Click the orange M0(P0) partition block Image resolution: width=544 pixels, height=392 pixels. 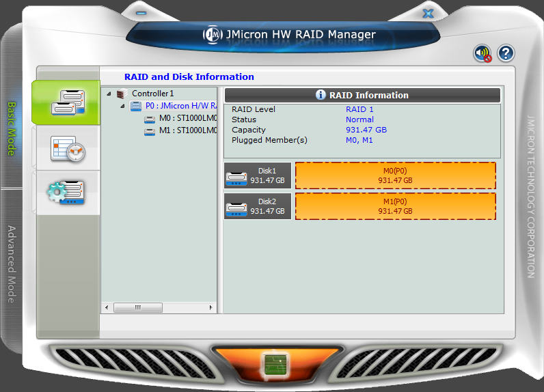[395, 176]
